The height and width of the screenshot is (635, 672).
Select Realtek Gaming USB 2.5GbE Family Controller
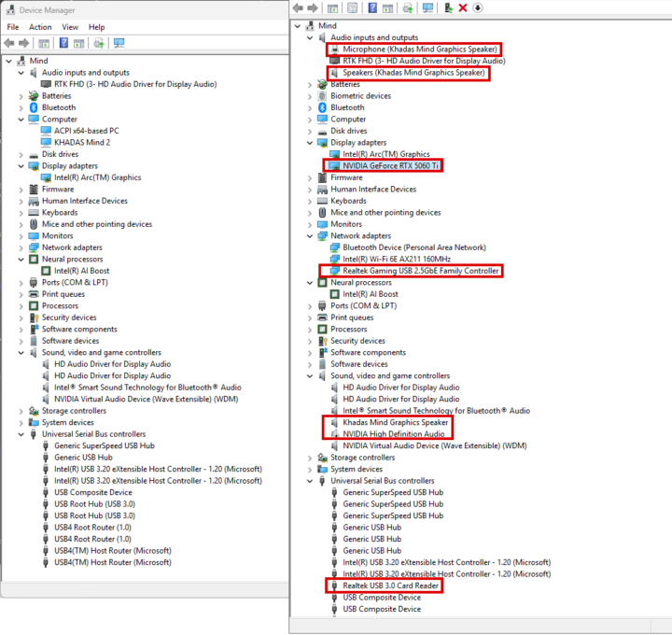pos(421,271)
